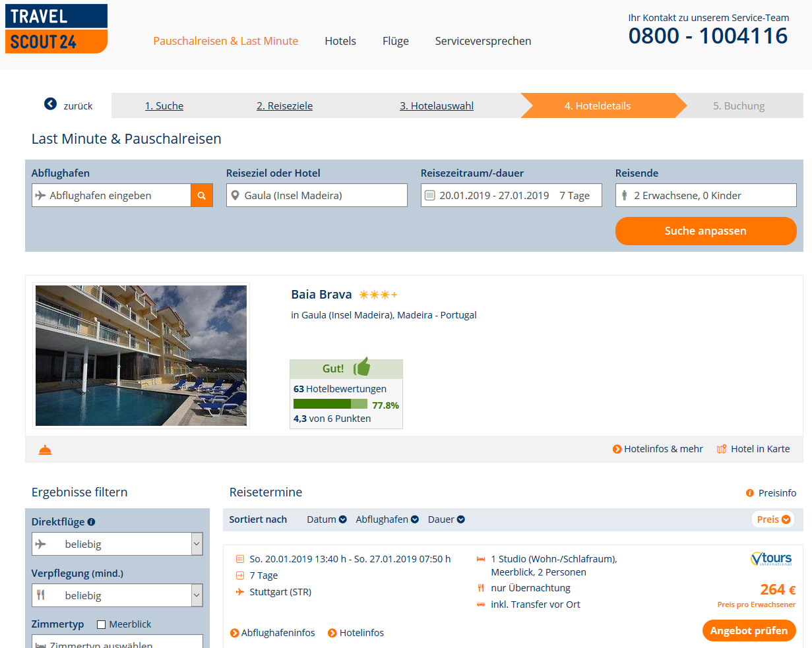812x648 pixels.
Task: Click the TravelScout24 logo
Action: coord(56,29)
